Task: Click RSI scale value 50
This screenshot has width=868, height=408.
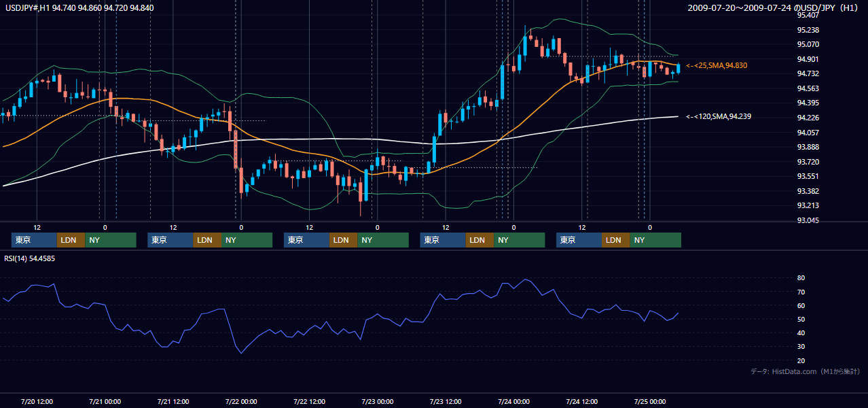Action: pyautogui.click(x=801, y=319)
